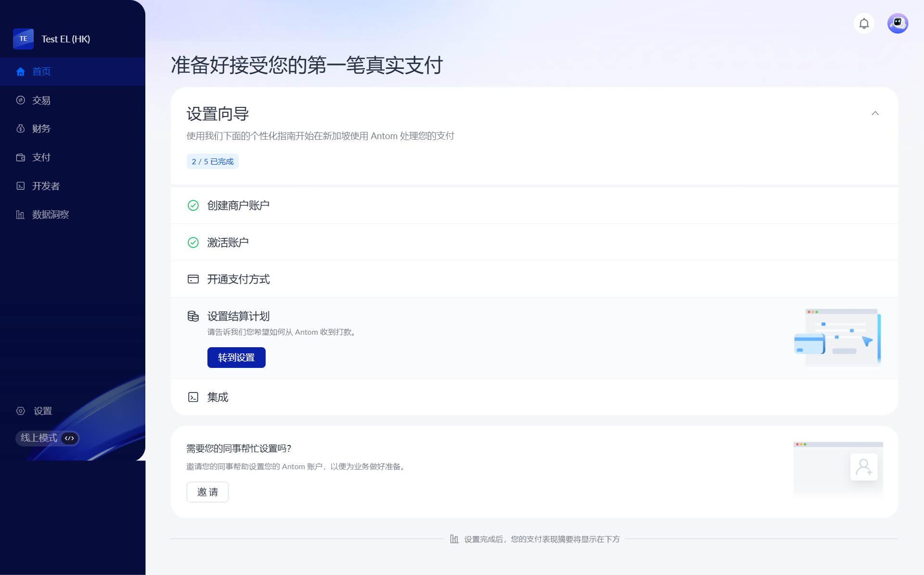Click the terminal icon beside 集成
The height and width of the screenshot is (575, 924).
click(x=193, y=397)
